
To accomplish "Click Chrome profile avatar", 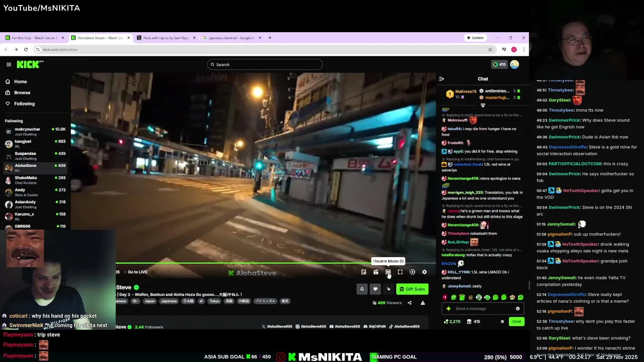I will 514,49.
